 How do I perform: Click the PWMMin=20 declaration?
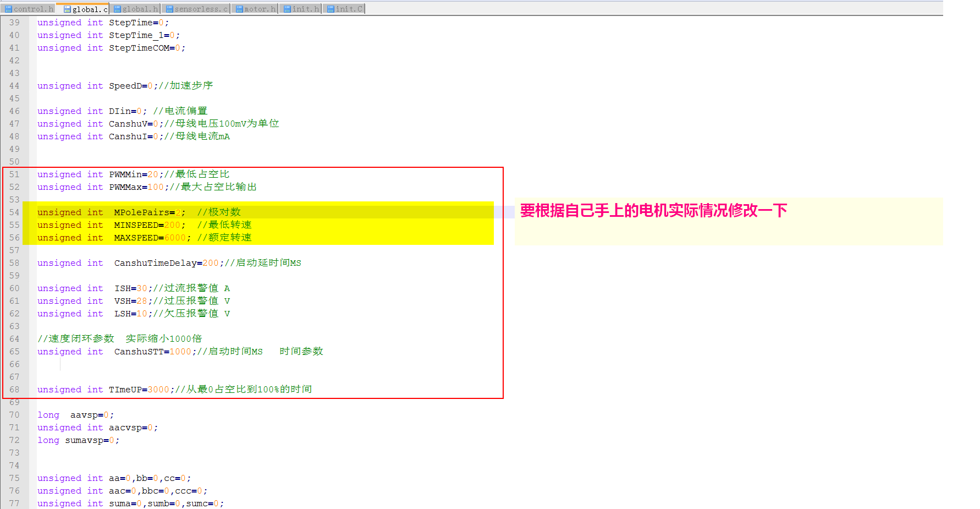point(134,174)
